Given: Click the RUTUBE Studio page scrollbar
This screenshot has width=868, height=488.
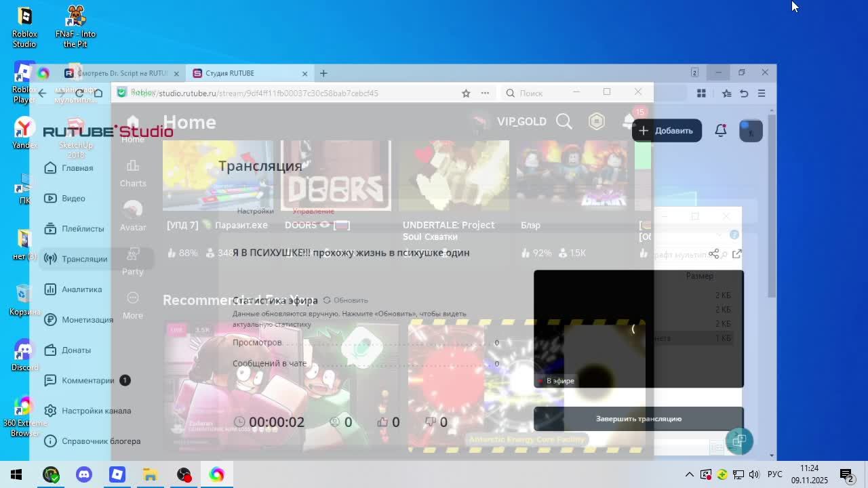Looking at the screenshot, I should click(772, 207).
